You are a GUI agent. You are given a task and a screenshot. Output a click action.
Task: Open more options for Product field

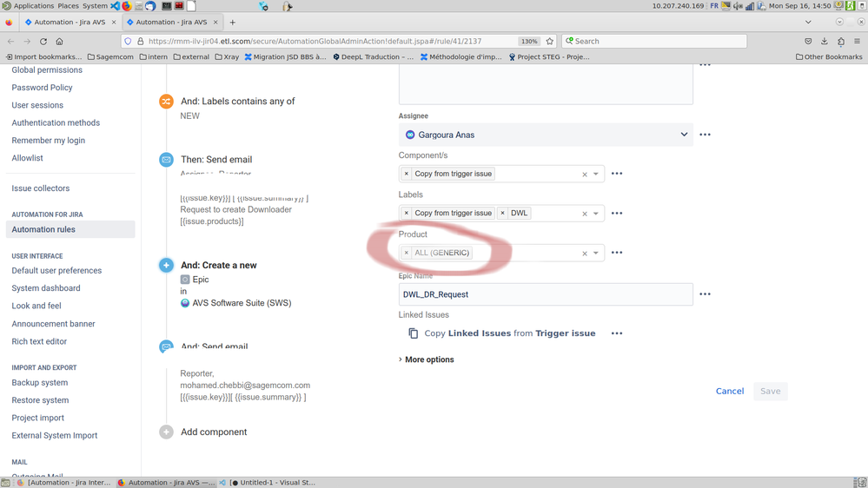pyautogui.click(x=617, y=253)
